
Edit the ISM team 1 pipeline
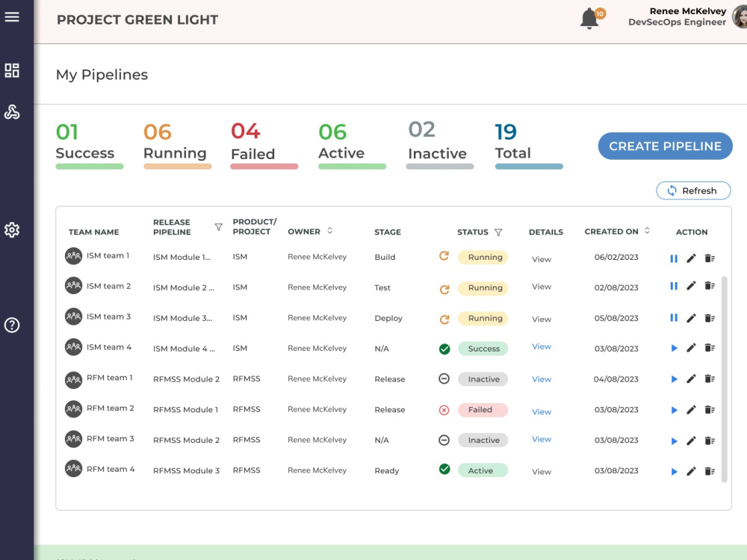691,258
